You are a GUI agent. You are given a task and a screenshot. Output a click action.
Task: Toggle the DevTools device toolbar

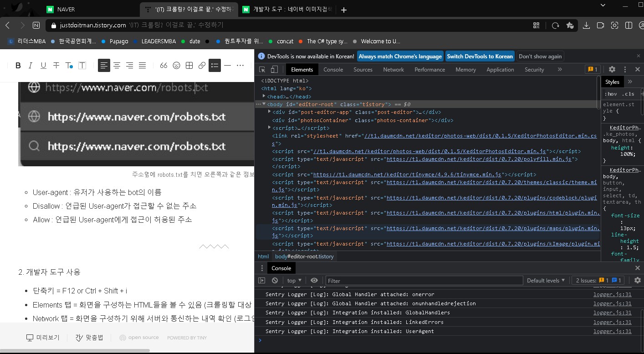pos(274,69)
